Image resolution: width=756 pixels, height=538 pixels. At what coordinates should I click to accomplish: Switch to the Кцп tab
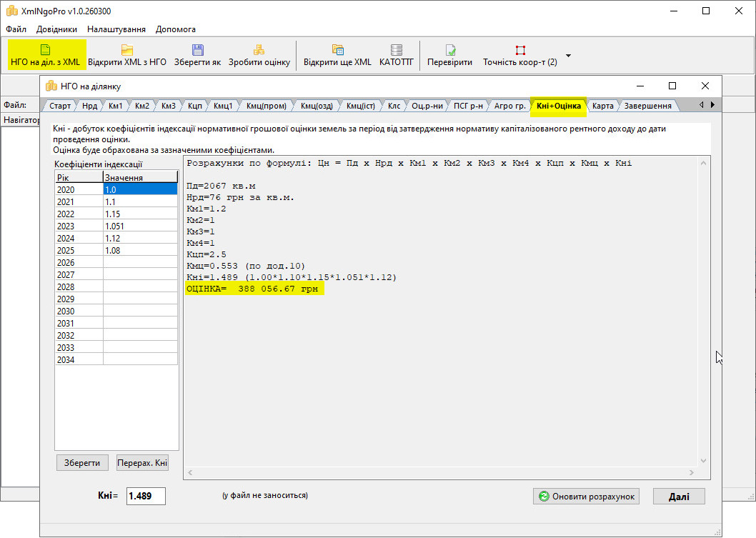194,106
